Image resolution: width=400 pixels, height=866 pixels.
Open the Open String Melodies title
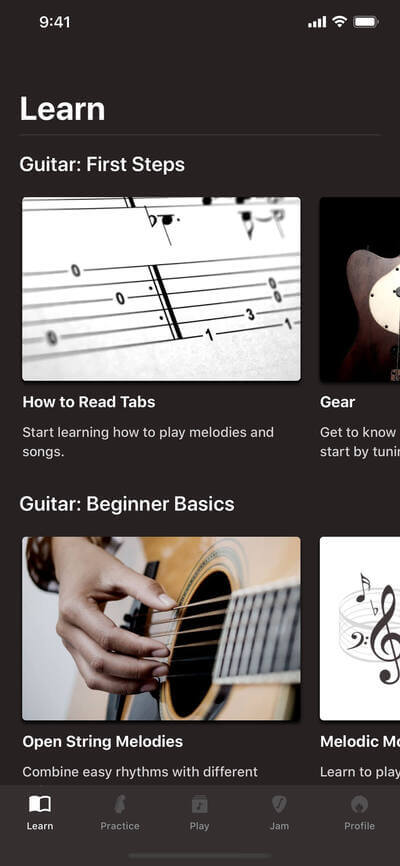103,741
